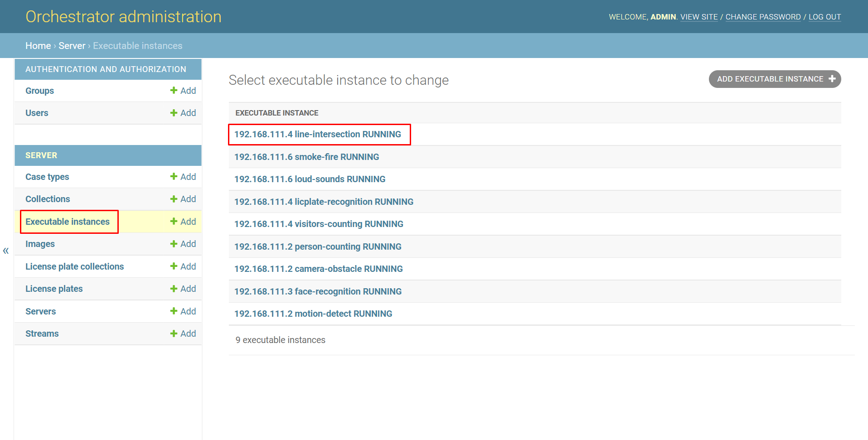
Task: Click the Add plus icon for Images
Action: point(174,244)
